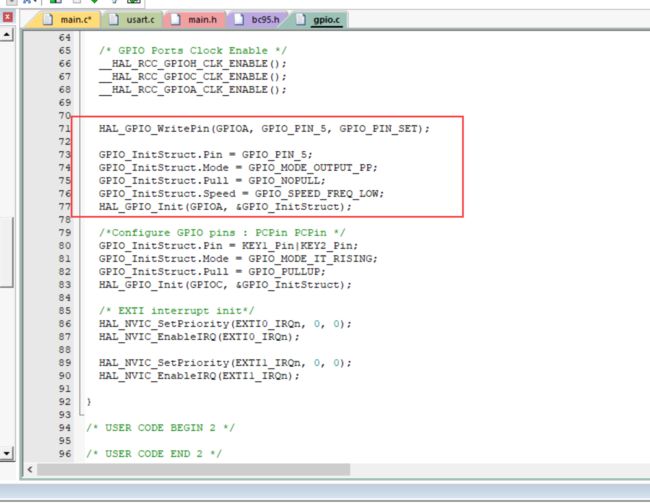
Task: Activate the gpio.c tab
Action: tap(319, 19)
